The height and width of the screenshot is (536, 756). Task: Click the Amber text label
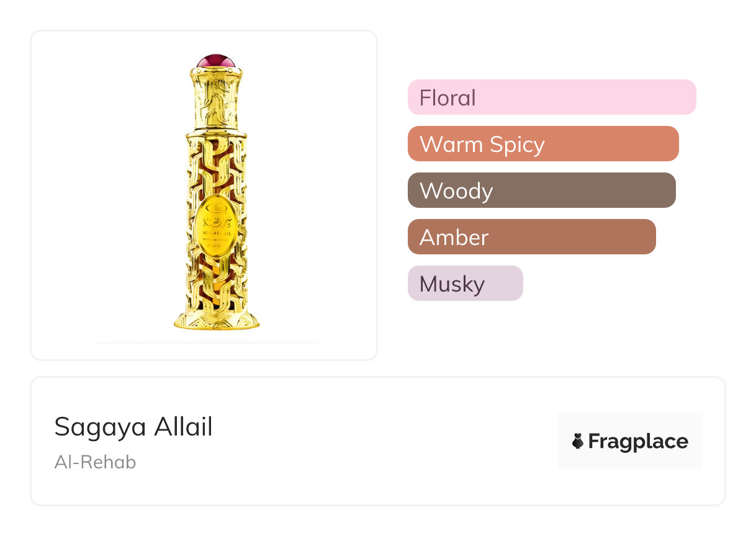tap(454, 237)
